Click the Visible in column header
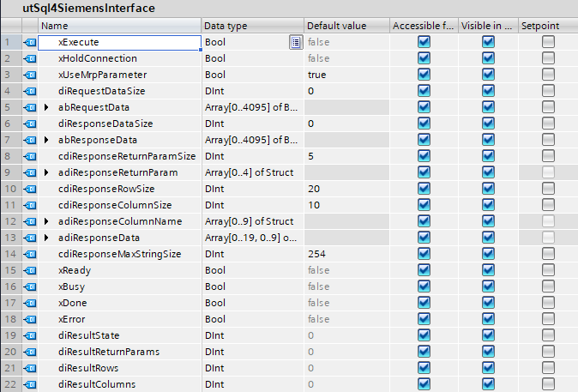578x392 pixels. pyautogui.click(x=488, y=26)
